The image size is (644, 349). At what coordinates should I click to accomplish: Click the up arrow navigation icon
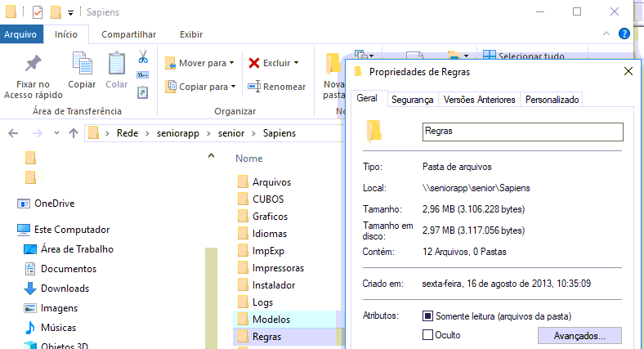pyautogui.click(x=73, y=132)
